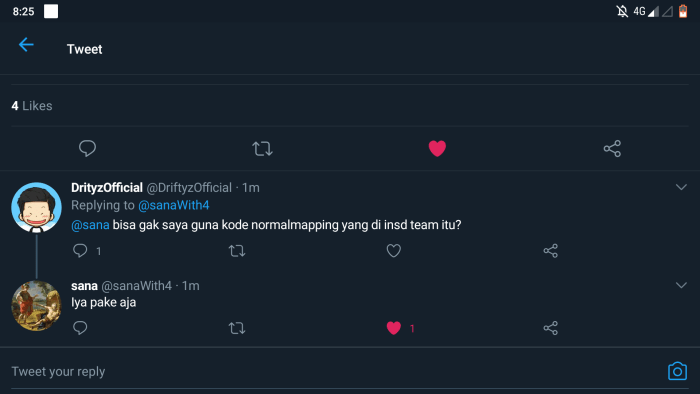The image size is (700, 394).
Task: Share sana's reply tweet
Action: [x=550, y=328]
